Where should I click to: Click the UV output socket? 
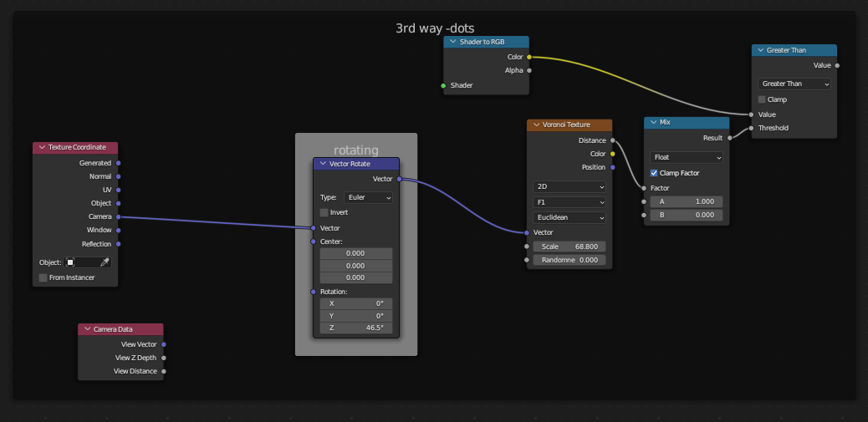119,190
